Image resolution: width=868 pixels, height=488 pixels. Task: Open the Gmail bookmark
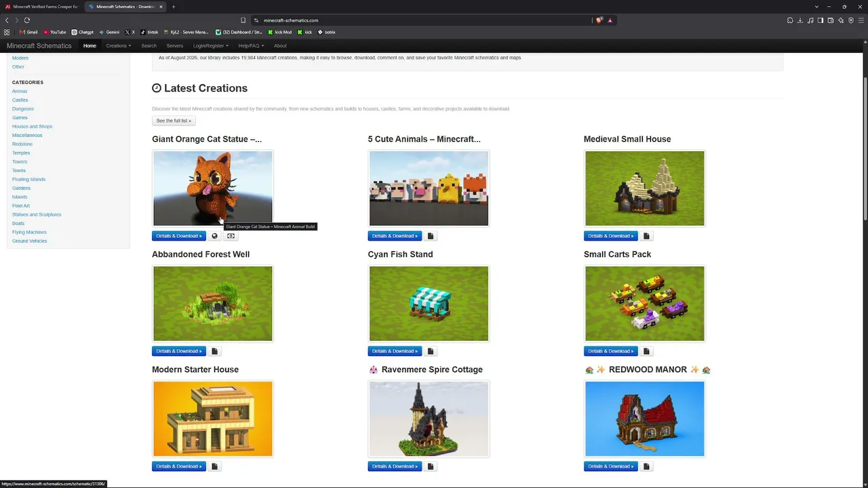click(28, 32)
